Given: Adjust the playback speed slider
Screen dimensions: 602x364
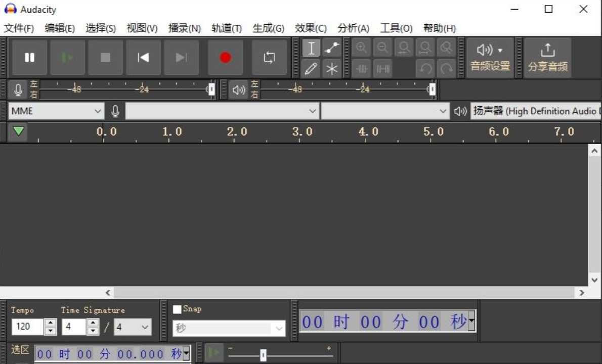Looking at the screenshot, I should pos(262,354).
